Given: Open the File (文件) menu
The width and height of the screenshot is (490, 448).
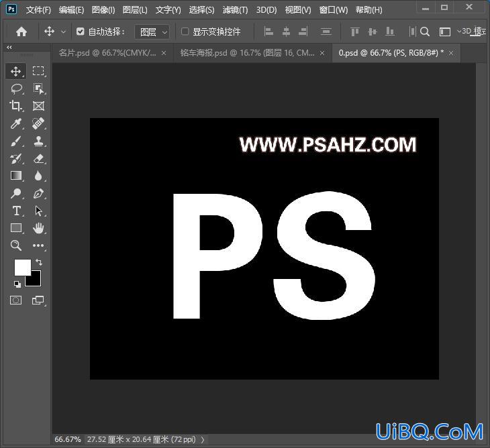Looking at the screenshot, I should (x=38, y=10).
